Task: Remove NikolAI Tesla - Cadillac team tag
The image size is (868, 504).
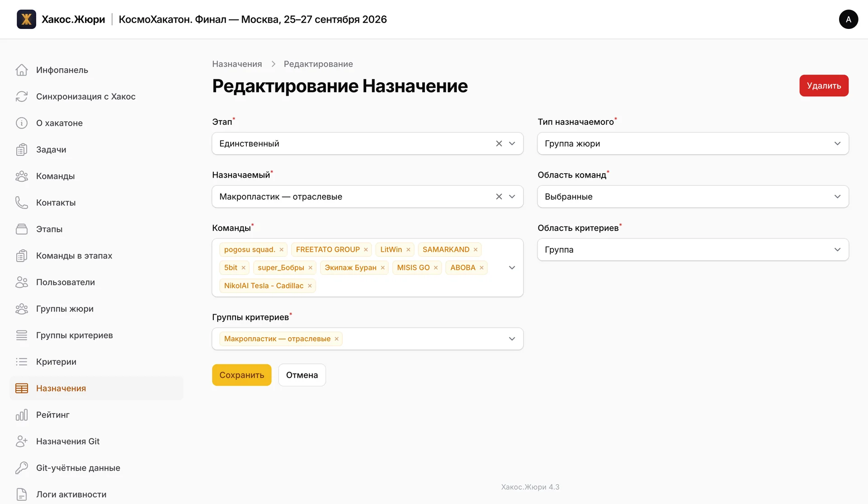Action: click(x=310, y=286)
